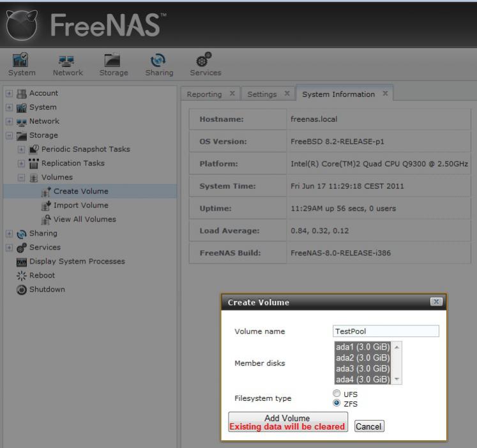Click the View All Volumes icon

coord(46,220)
